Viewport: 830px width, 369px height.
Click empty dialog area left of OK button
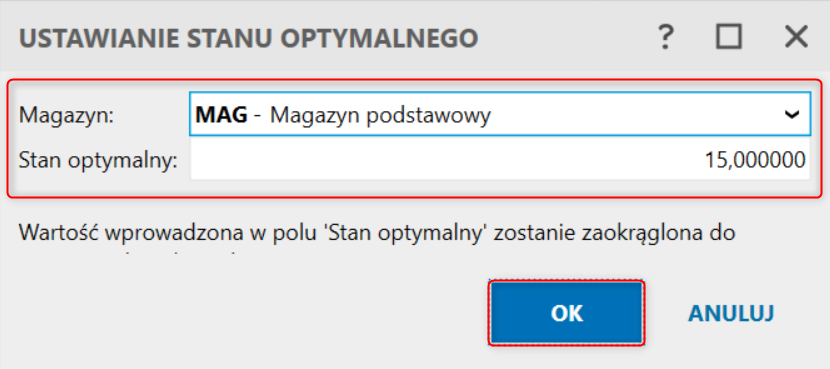point(249,313)
